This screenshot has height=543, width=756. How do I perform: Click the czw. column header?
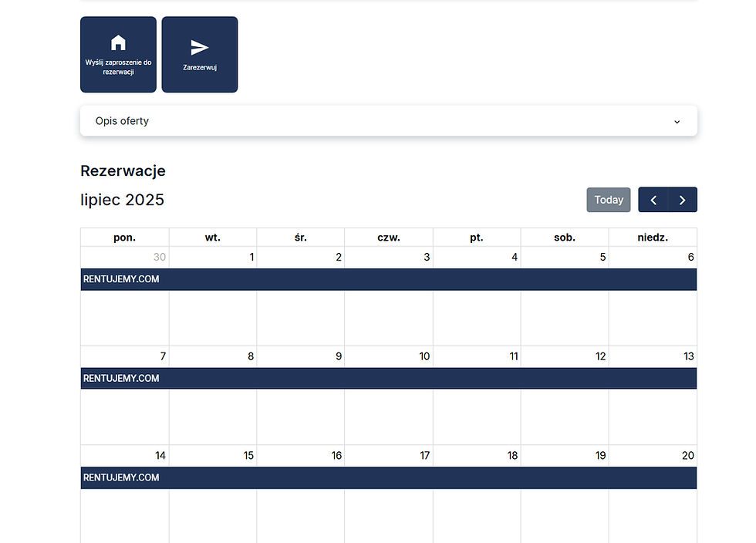(x=389, y=238)
